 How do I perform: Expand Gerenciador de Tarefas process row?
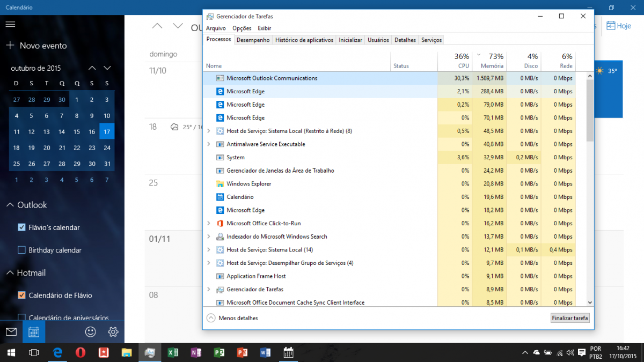pos(209,289)
